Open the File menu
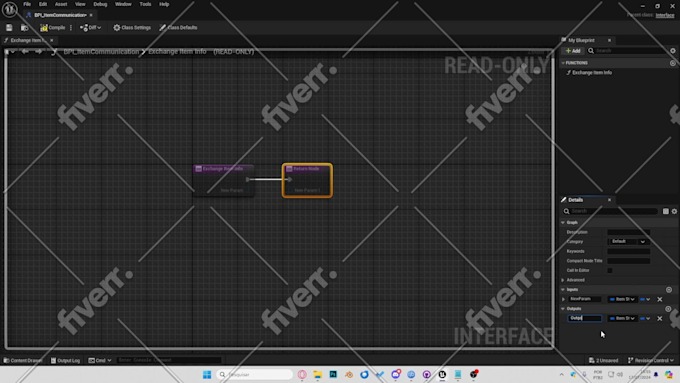 tap(27, 4)
